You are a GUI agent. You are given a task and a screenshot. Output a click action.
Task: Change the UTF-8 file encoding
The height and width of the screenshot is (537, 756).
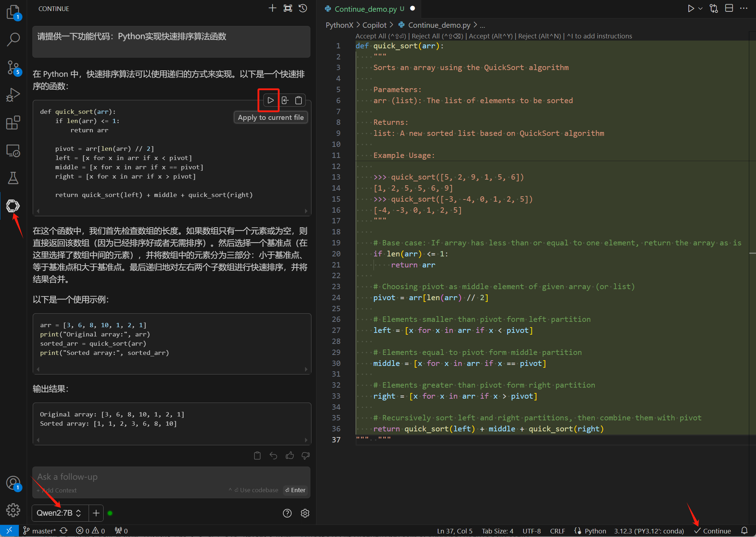[x=531, y=531]
